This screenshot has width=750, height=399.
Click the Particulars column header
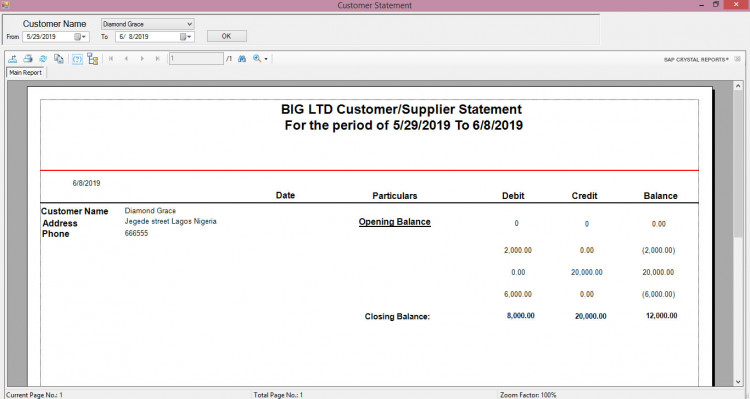point(395,196)
